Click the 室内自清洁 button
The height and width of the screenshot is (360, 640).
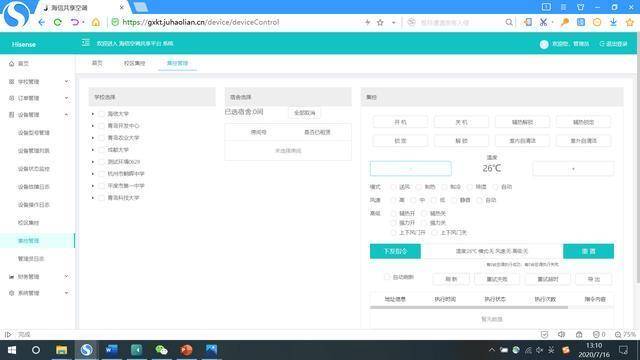click(x=522, y=141)
